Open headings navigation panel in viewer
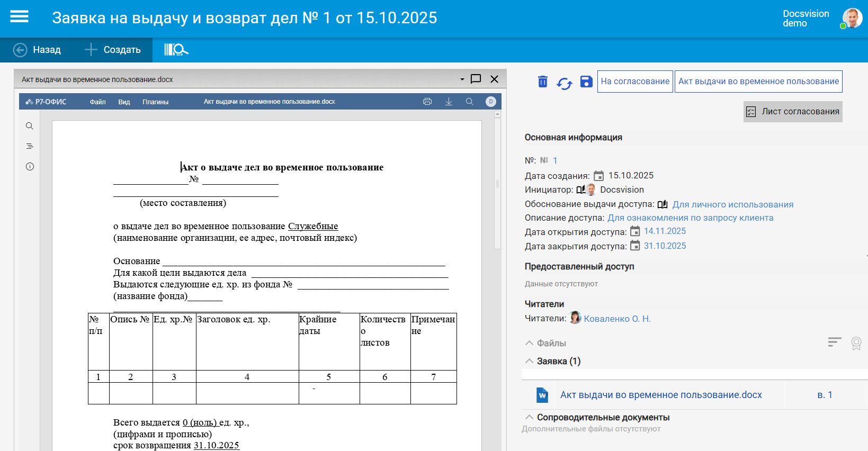Viewport: 868px width, 451px height. (30, 146)
